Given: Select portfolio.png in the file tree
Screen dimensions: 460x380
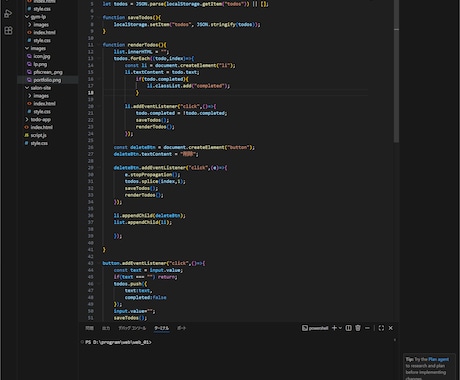Looking at the screenshot, I should point(47,80).
